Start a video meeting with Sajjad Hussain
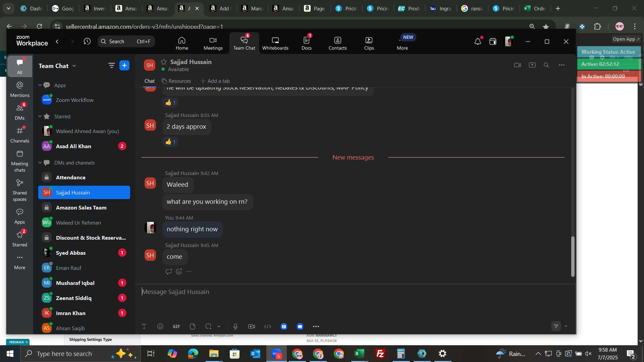 click(518, 65)
